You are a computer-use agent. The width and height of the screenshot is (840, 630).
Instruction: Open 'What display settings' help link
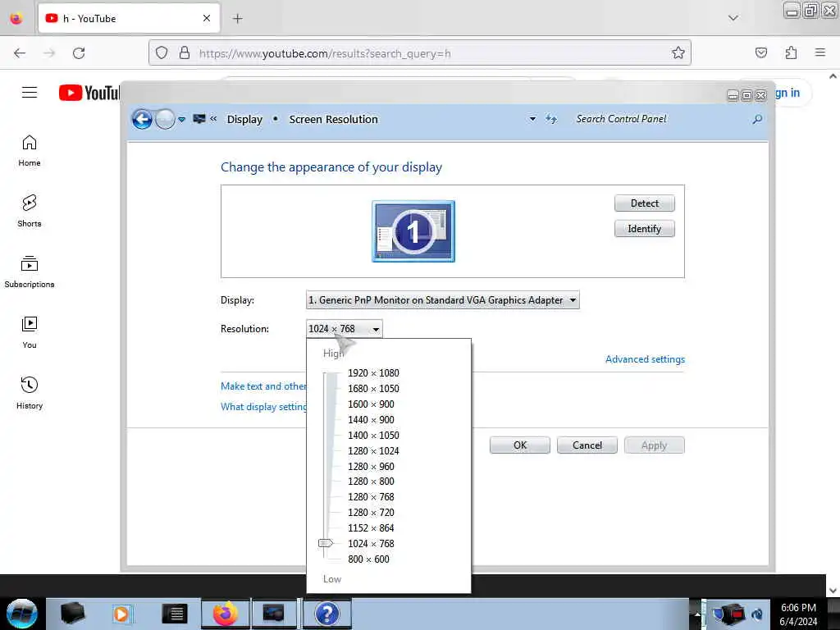[x=263, y=407]
